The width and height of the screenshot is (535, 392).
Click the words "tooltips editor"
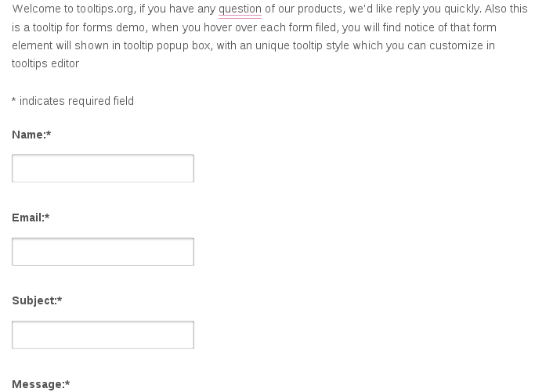tap(45, 63)
